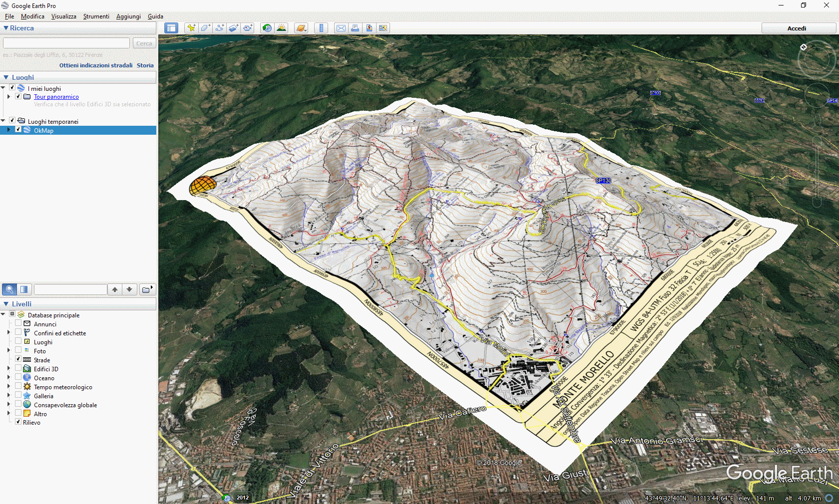Click the print icon in toolbar
Screen dimensions: 839x504
click(355, 28)
